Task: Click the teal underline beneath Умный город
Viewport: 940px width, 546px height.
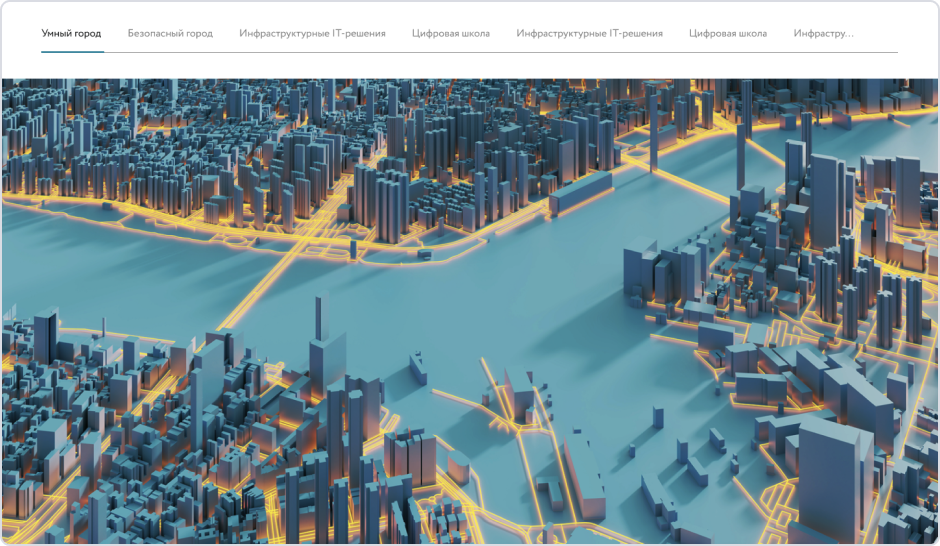Action: click(71, 51)
